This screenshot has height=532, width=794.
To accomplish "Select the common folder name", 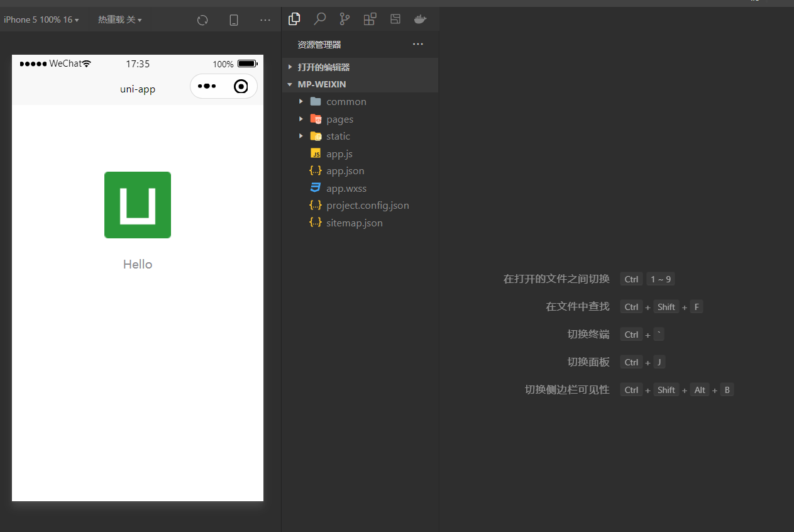I will (346, 101).
